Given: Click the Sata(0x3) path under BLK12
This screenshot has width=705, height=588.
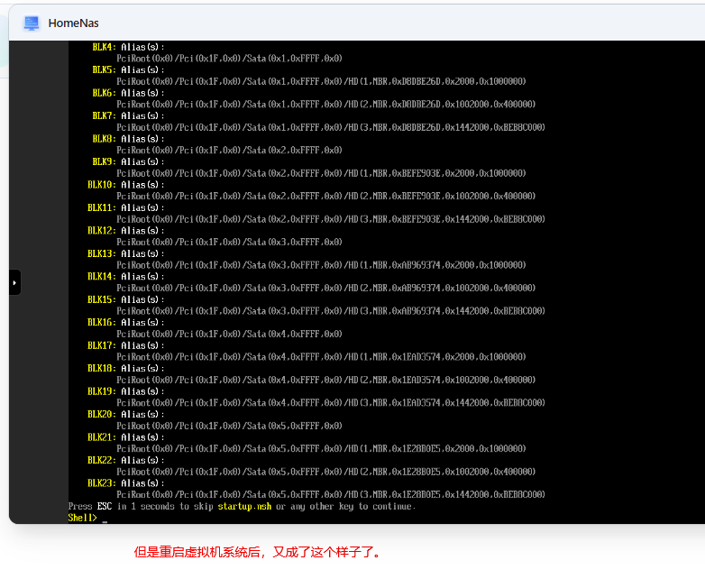Looking at the screenshot, I should (x=229, y=242).
